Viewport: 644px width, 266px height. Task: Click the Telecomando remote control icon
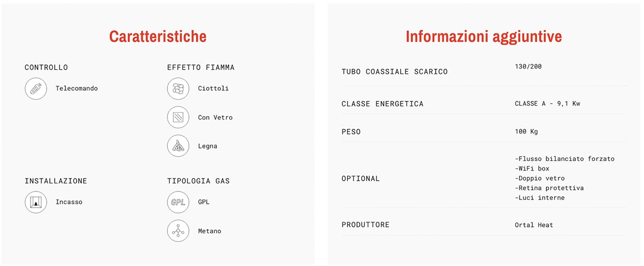tap(36, 88)
